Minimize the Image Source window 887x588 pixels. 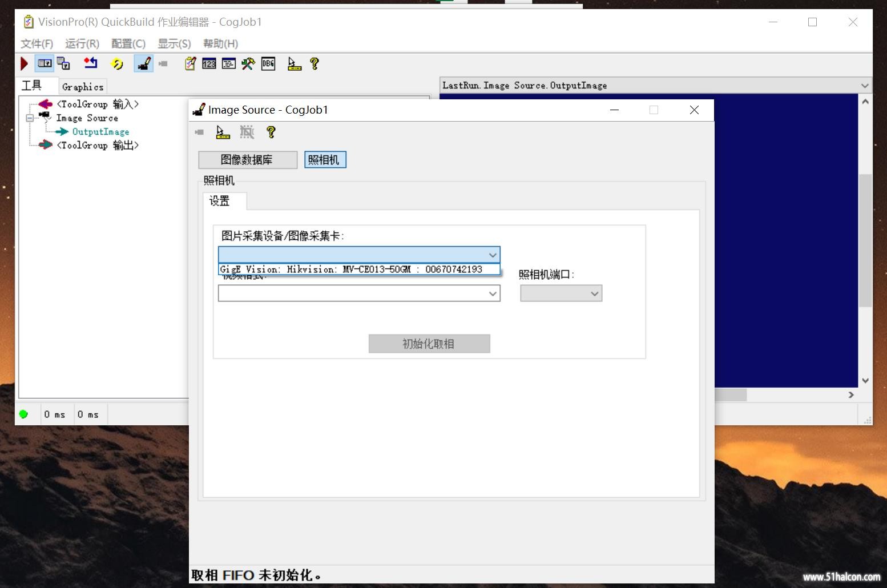click(615, 110)
